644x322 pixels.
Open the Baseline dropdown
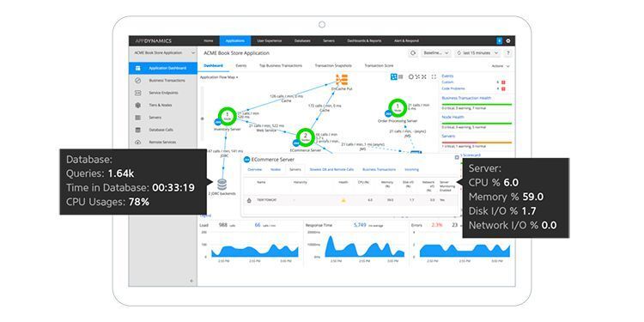pyautogui.click(x=436, y=53)
